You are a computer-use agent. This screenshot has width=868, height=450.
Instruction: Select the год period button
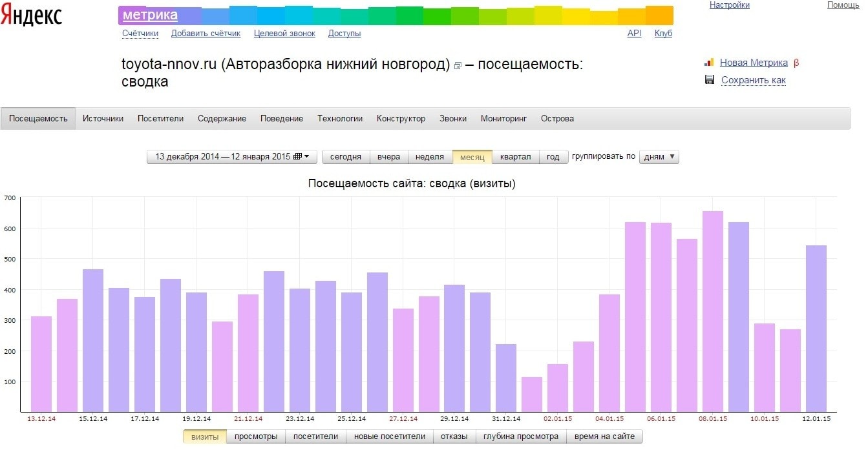pos(553,157)
